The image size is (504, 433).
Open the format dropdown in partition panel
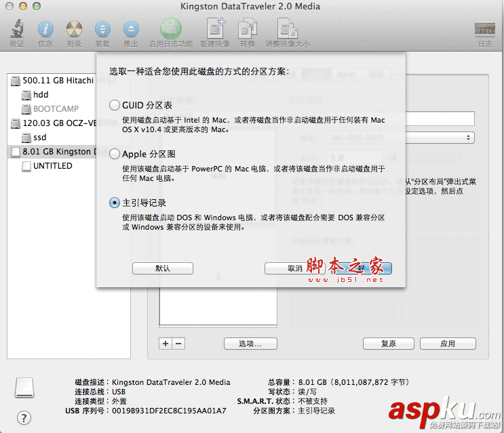click(x=440, y=138)
